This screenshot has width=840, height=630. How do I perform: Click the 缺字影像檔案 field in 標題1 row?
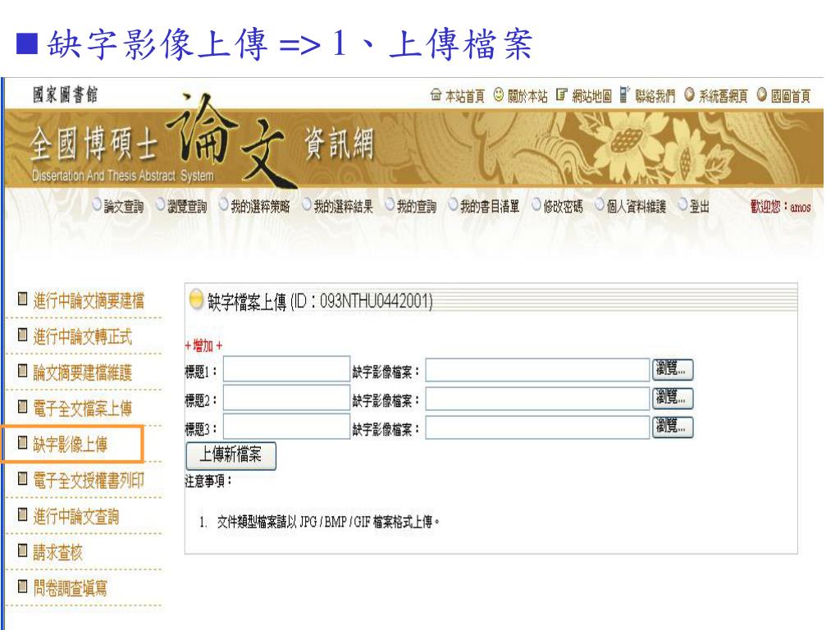click(538, 370)
